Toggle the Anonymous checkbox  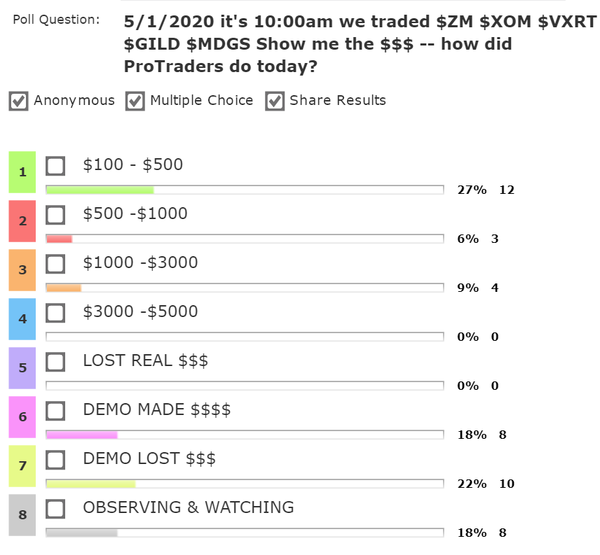(18, 100)
